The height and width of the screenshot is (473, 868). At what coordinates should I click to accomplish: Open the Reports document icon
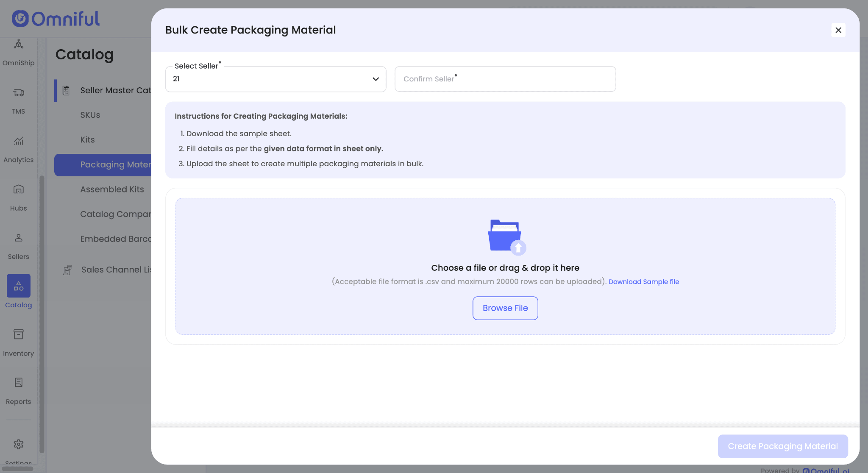click(18, 383)
